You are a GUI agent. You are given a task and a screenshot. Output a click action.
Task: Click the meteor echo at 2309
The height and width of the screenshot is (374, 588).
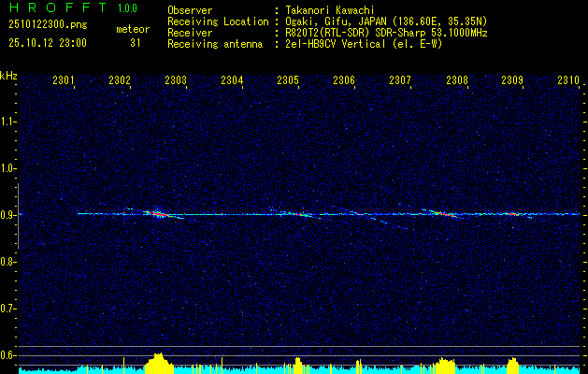514,214
